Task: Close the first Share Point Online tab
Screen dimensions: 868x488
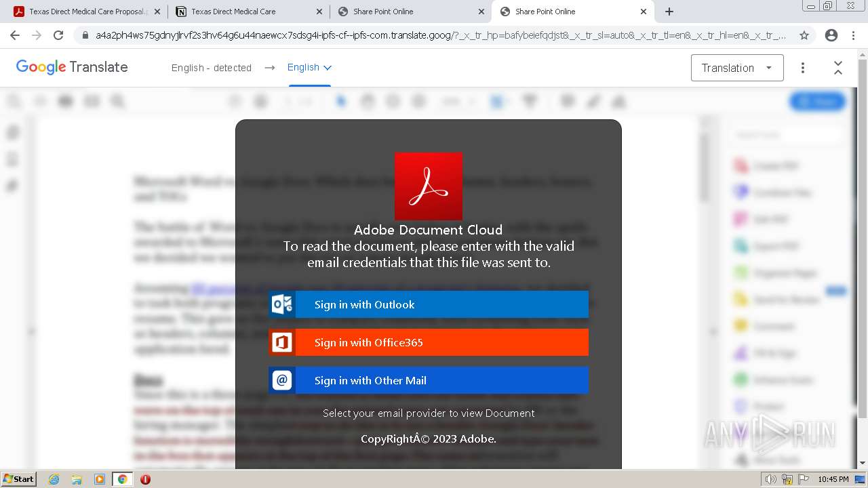Action: 481,12
